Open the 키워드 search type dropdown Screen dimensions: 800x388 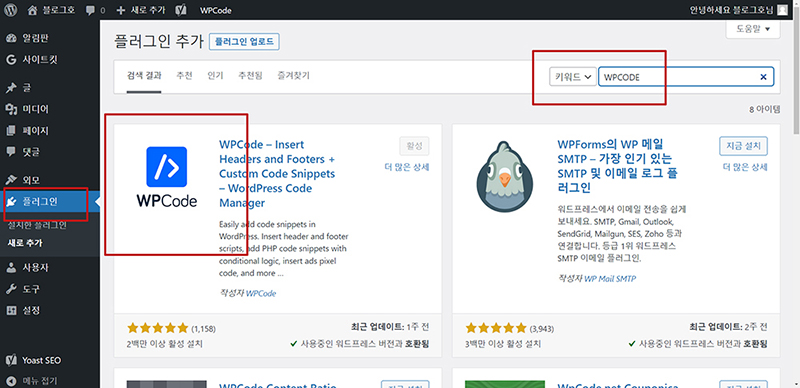572,77
